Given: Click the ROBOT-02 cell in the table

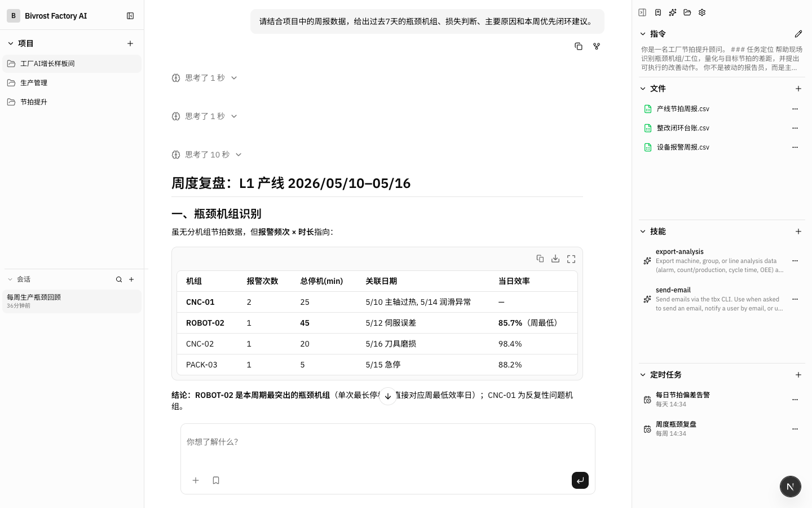Looking at the screenshot, I should point(205,323).
